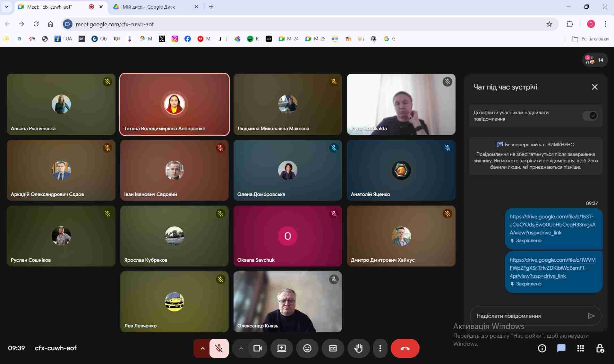The image size is (614, 364).
Task: Click the Надіслати повідомлення message field
Action: click(528, 316)
